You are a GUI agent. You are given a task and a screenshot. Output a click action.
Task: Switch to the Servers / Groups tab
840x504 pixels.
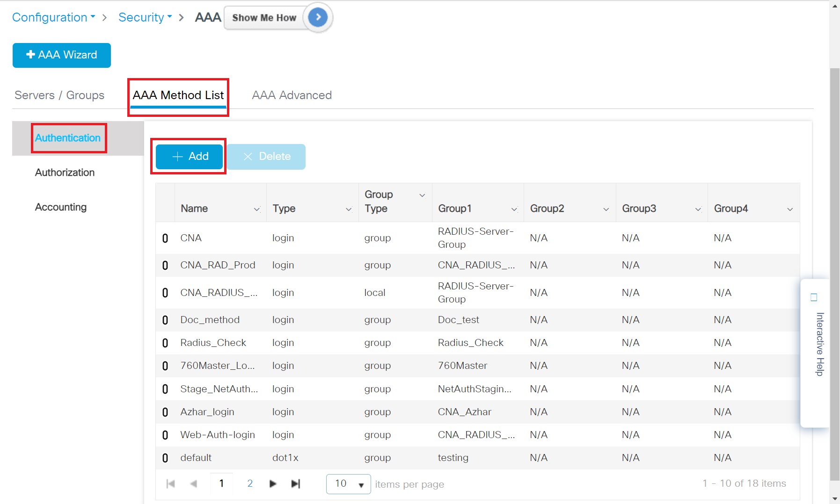coord(59,95)
